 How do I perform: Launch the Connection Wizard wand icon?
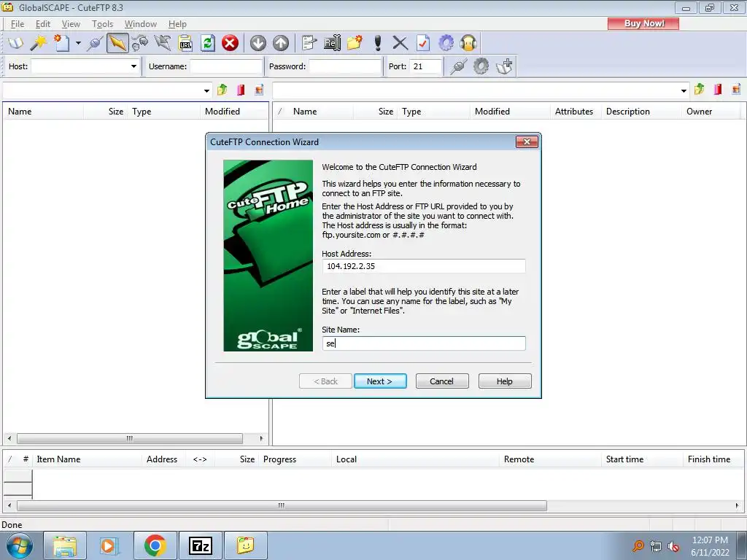coord(39,43)
